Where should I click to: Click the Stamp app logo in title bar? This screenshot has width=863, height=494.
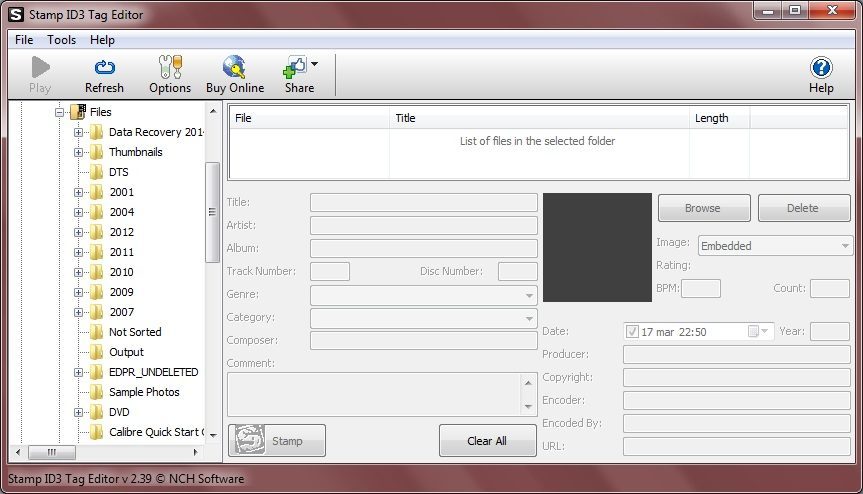pyautogui.click(x=16, y=15)
